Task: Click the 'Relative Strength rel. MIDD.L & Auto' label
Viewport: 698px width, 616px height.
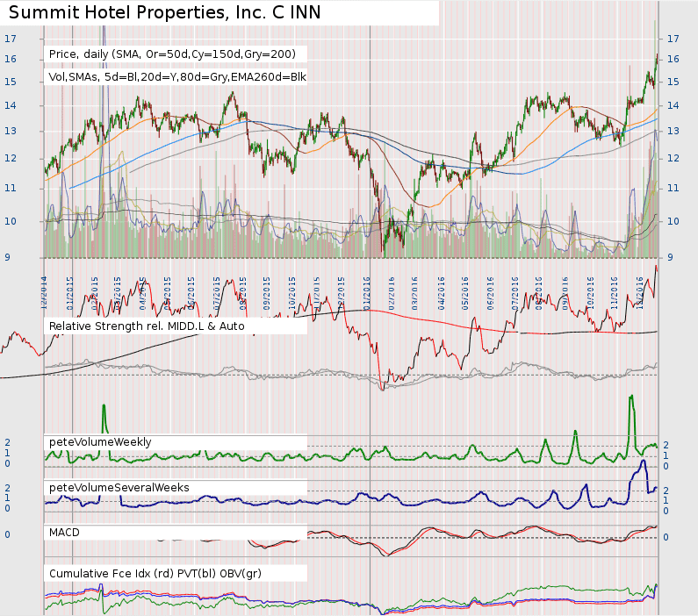Action: pyautogui.click(x=147, y=326)
